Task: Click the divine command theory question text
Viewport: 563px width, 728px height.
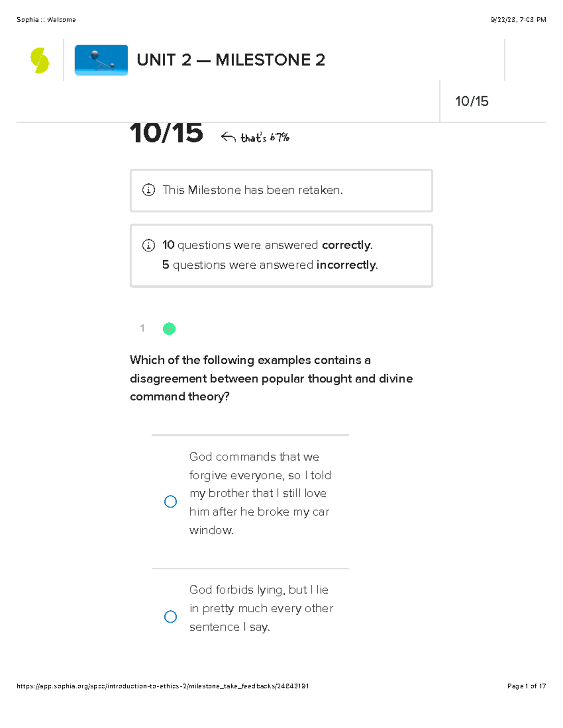Action: (x=271, y=378)
